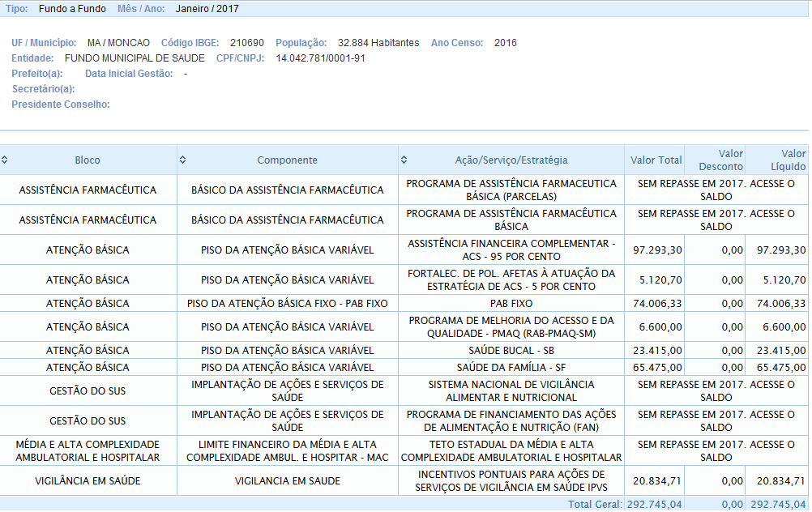Select the Saúde Bucal - SB cell
812x512 pixels.
[x=511, y=351]
